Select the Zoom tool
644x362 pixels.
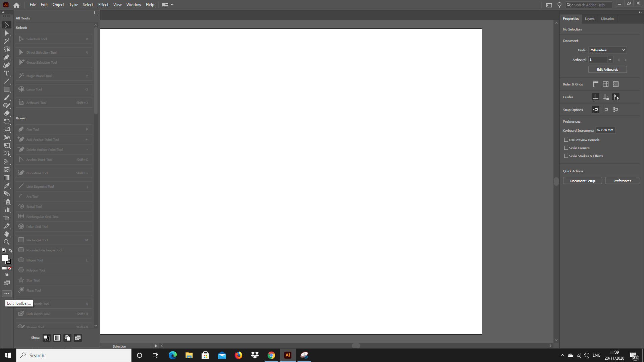7,242
